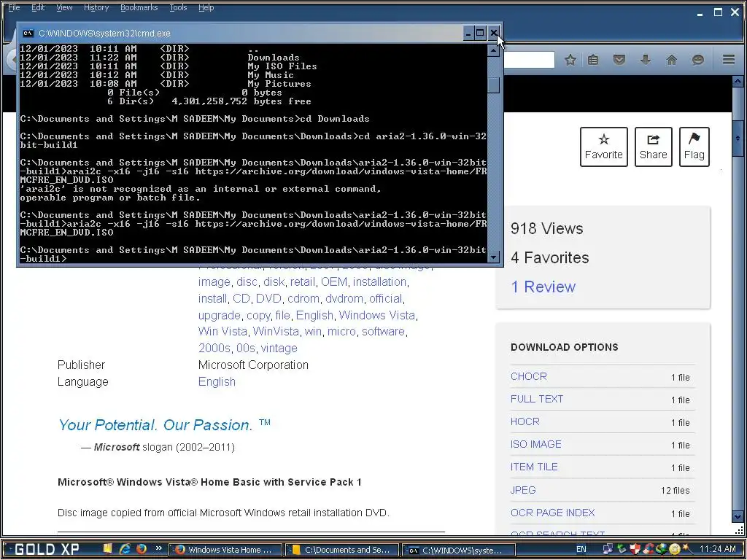Screen dimensions: 747x560
Task: Click the bookmark star icon in Firefox toolbar
Action: [x=570, y=60]
